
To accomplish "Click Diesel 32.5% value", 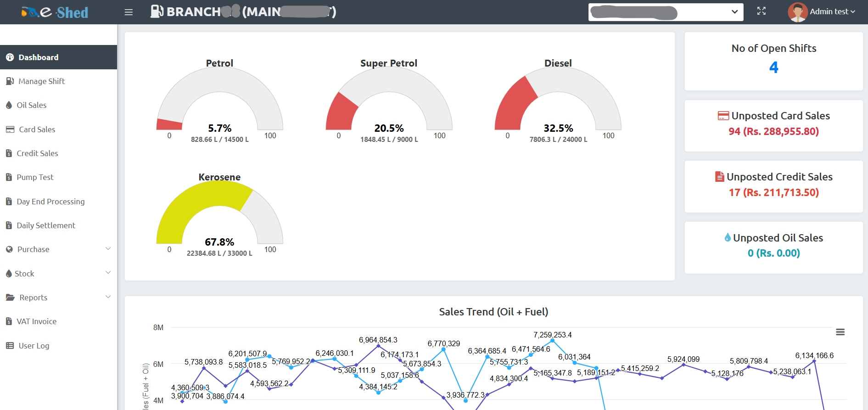I will [558, 128].
